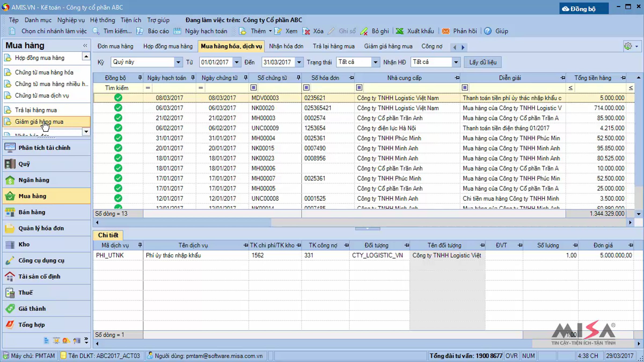Toggle pin on Tổng tiền hàng column
Image resolution: width=644 pixels, height=362 pixels.
point(623,78)
